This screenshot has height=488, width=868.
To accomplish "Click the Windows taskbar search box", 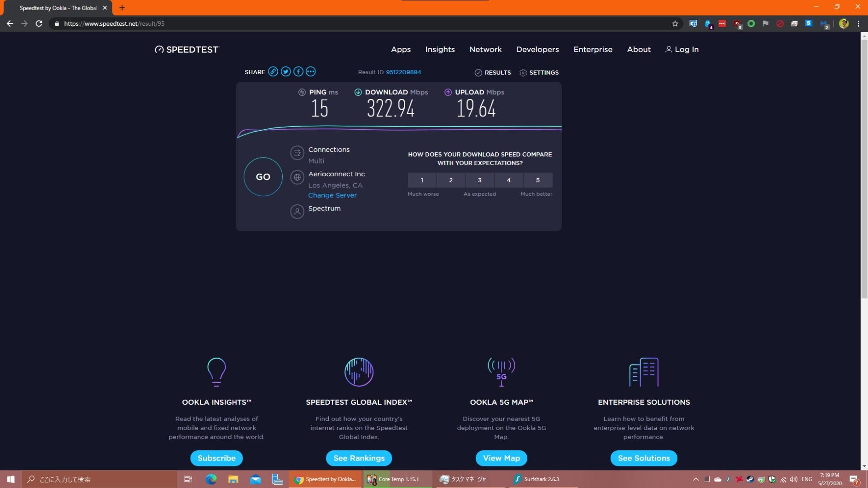I will point(99,479).
